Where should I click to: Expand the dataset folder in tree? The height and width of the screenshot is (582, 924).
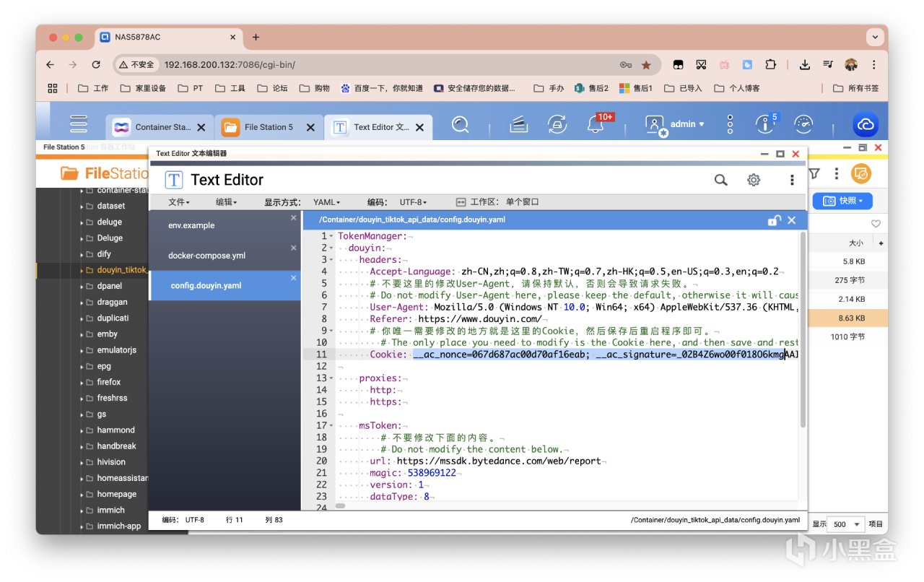[x=82, y=207]
